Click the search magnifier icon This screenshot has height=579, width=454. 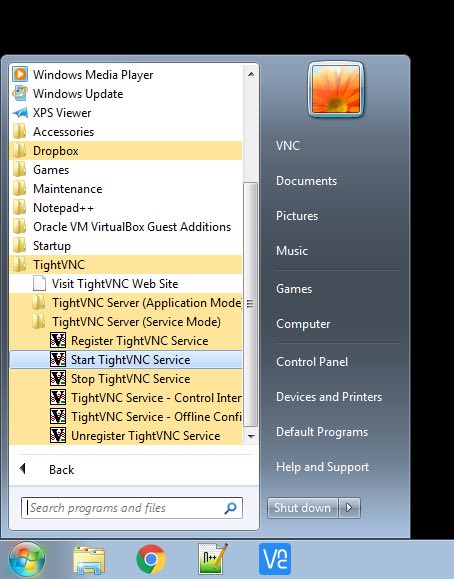(230, 508)
